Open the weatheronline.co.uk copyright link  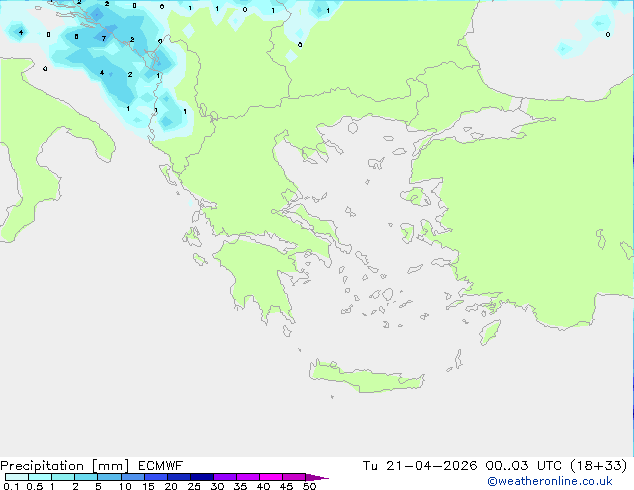tap(550, 481)
